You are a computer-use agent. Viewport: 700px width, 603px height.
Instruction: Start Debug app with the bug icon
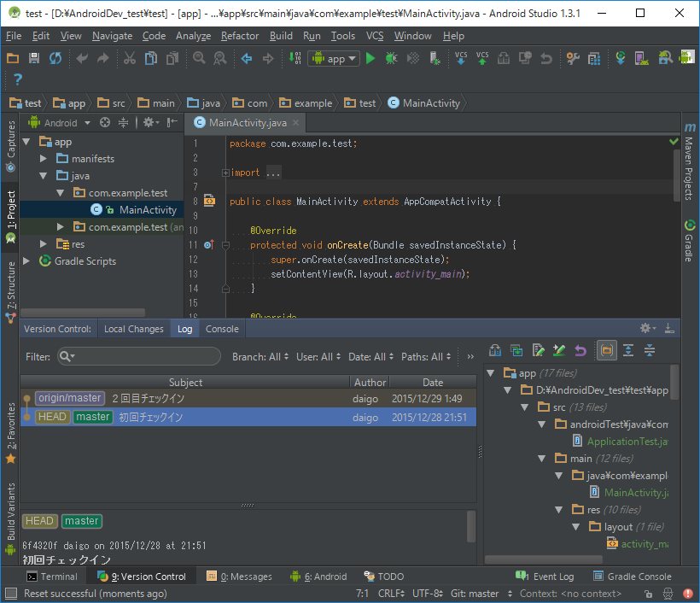[392, 58]
